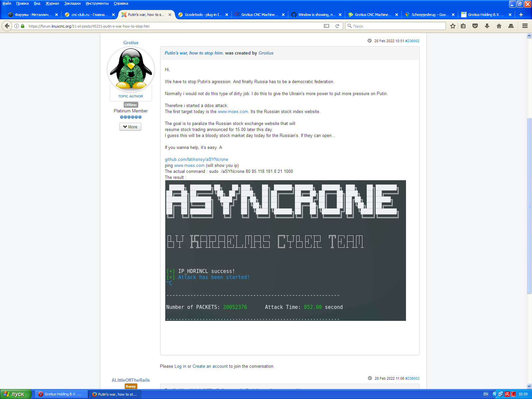532x399 pixels.
Task: View connection security via the padlock icon
Action: [23, 26]
